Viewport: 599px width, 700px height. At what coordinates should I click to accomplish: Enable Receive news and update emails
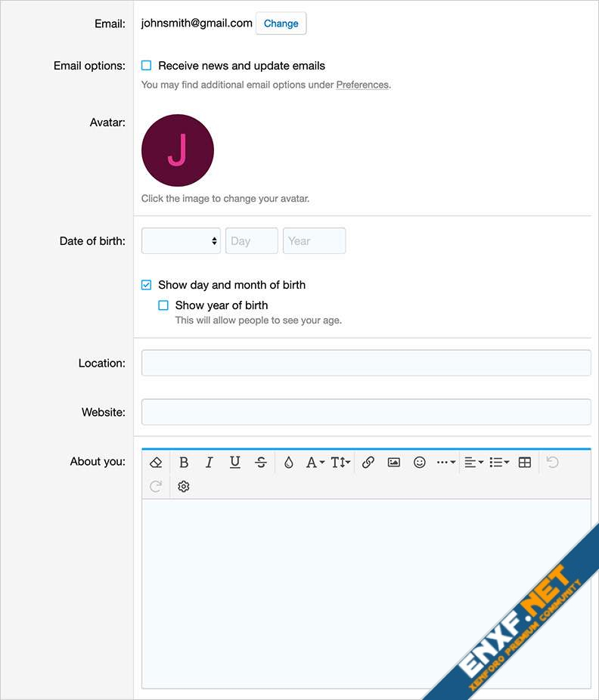coord(147,66)
